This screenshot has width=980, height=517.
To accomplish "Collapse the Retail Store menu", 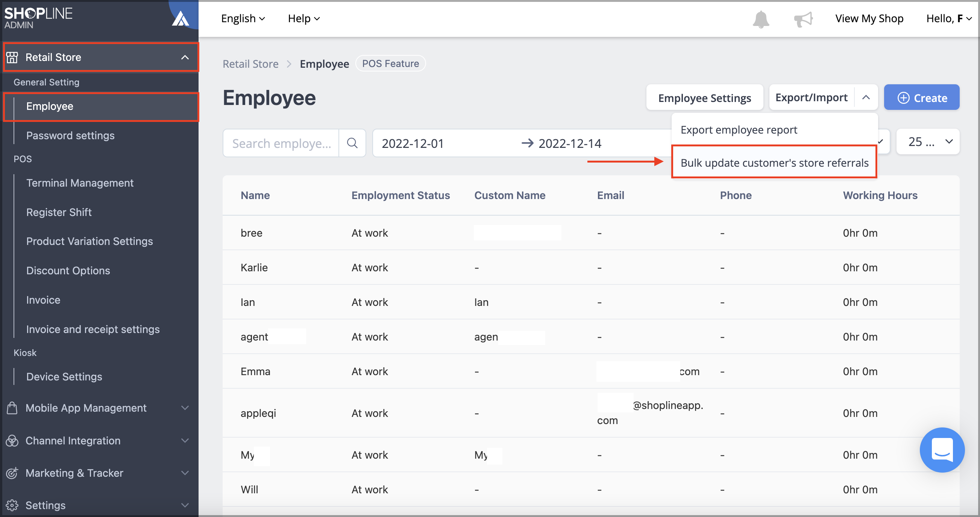I will click(x=185, y=57).
